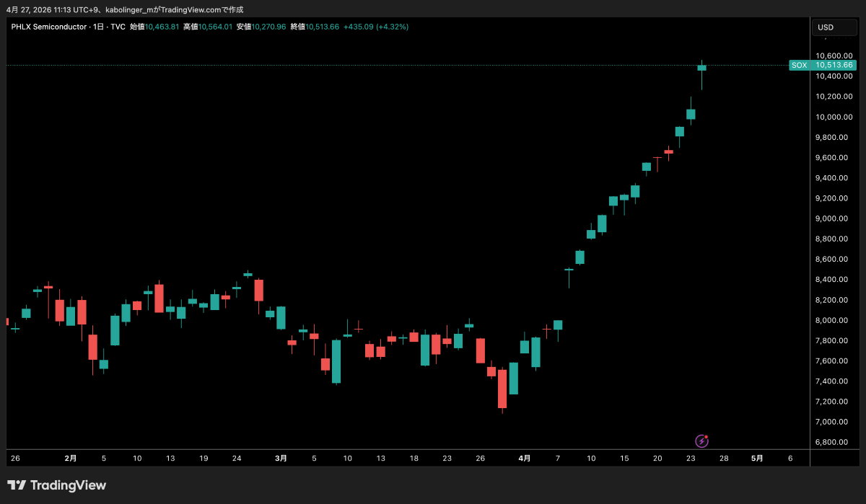Click the 安値10,270.96 low value
Viewport: 866px width, 504px height.
(x=261, y=27)
